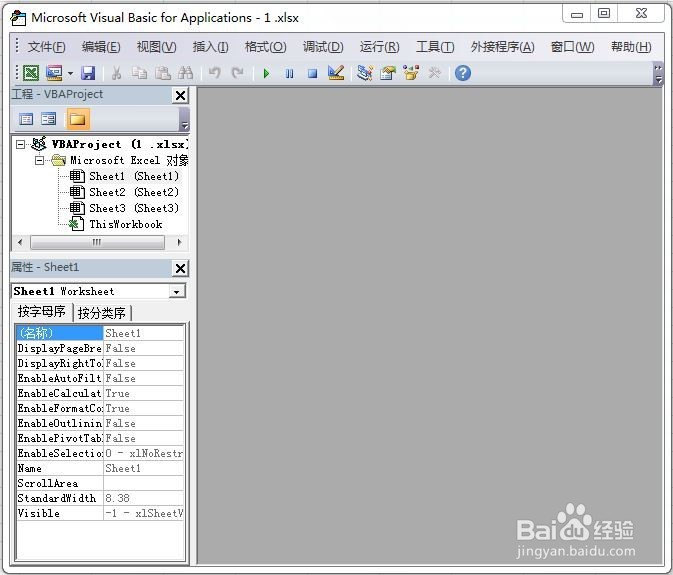Click the Name property value Sheet1

point(144,469)
